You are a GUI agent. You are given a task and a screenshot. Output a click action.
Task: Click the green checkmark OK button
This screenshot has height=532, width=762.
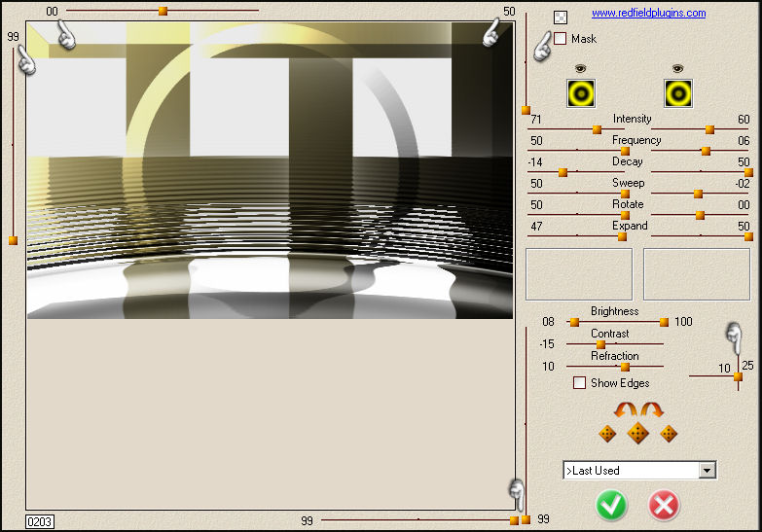click(611, 506)
